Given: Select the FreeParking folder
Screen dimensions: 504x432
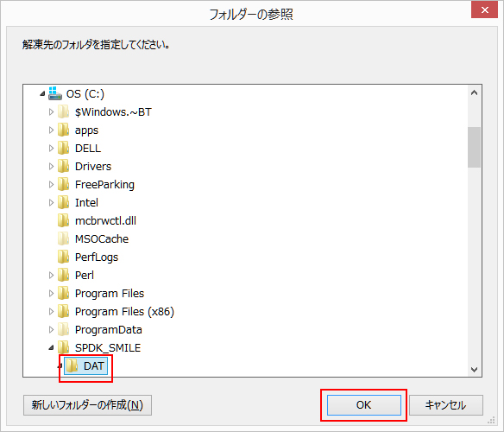Looking at the screenshot, I should 104,184.
